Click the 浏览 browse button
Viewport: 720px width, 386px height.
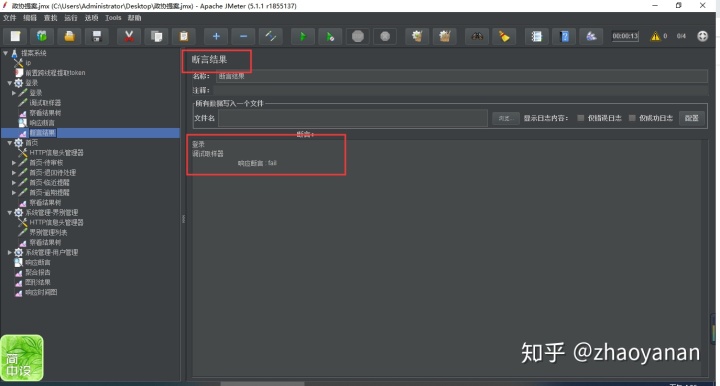(506, 118)
